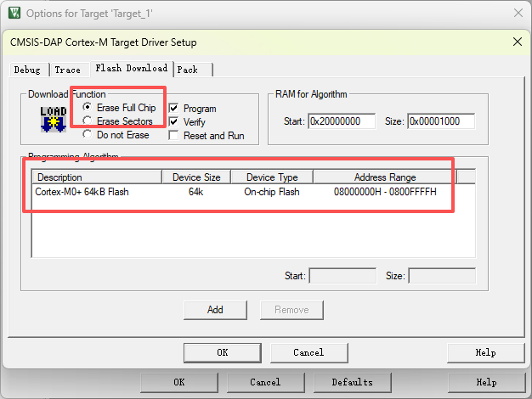Click the RAM Start address field
Viewport: 532px width, 399px height.
tap(341, 121)
